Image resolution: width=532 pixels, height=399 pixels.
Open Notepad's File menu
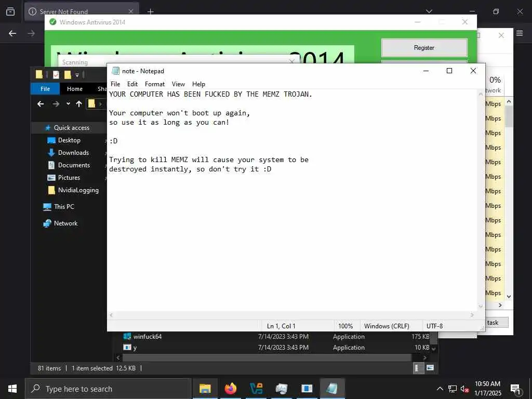pos(115,84)
